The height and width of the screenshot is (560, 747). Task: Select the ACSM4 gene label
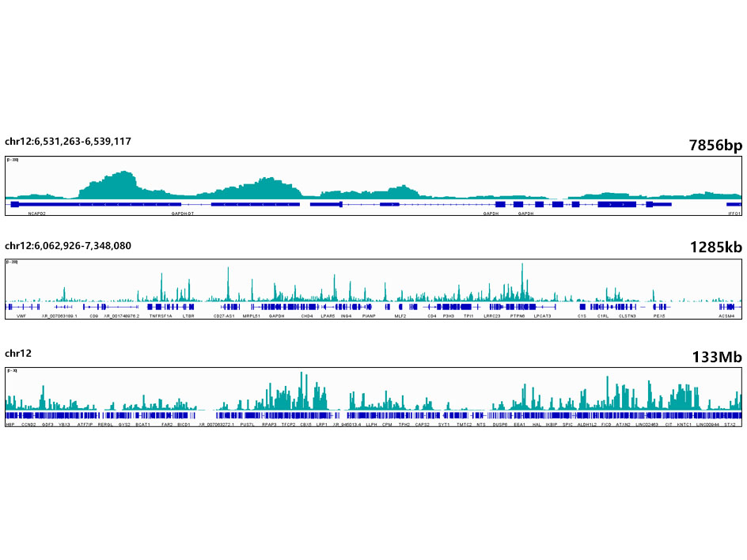[726, 316]
